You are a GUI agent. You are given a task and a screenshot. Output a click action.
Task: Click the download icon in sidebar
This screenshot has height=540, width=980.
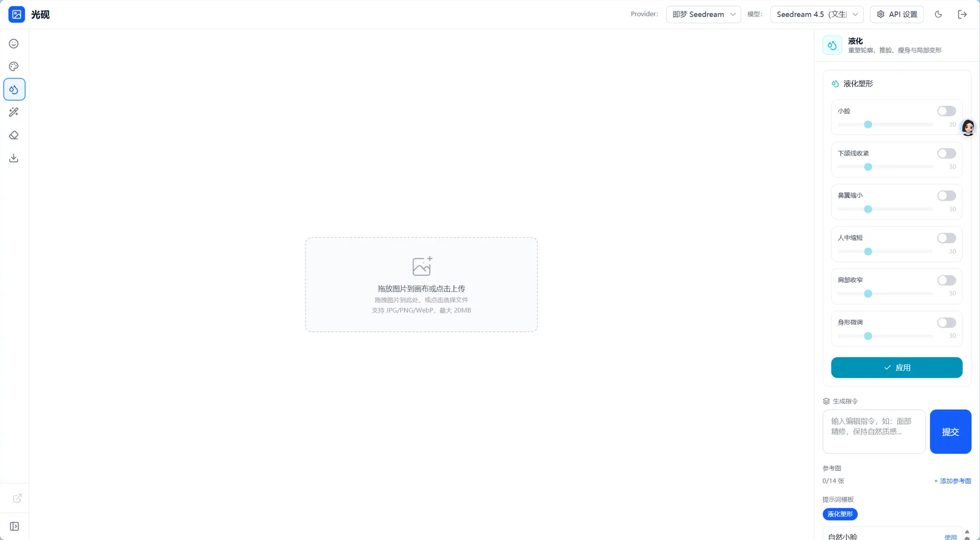14,158
